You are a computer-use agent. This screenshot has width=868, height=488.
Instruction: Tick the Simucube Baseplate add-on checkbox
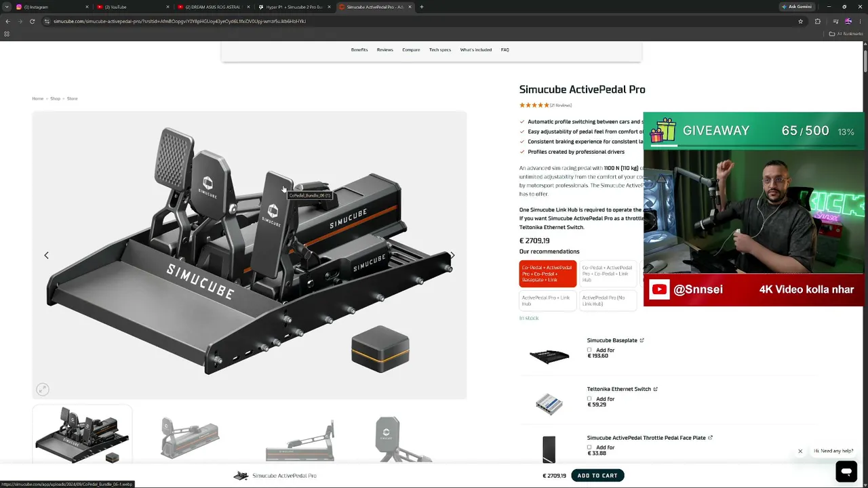coord(589,350)
